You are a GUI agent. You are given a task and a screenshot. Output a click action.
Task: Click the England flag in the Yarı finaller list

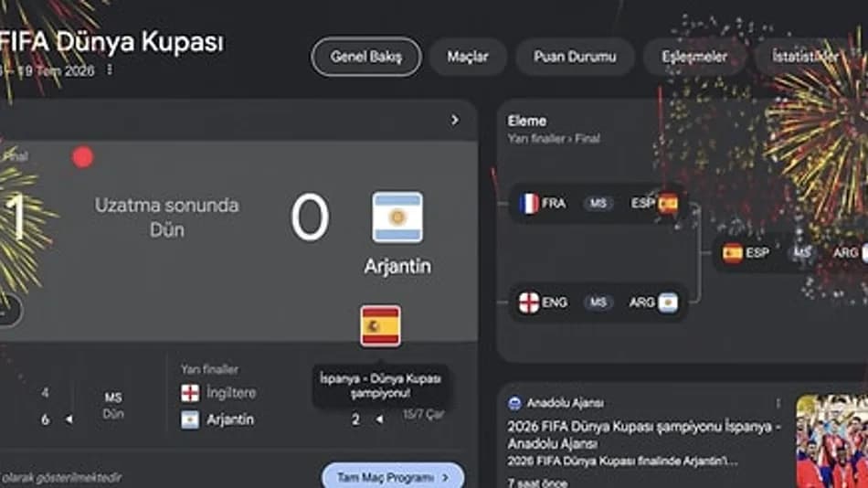pyautogui.click(x=190, y=393)
